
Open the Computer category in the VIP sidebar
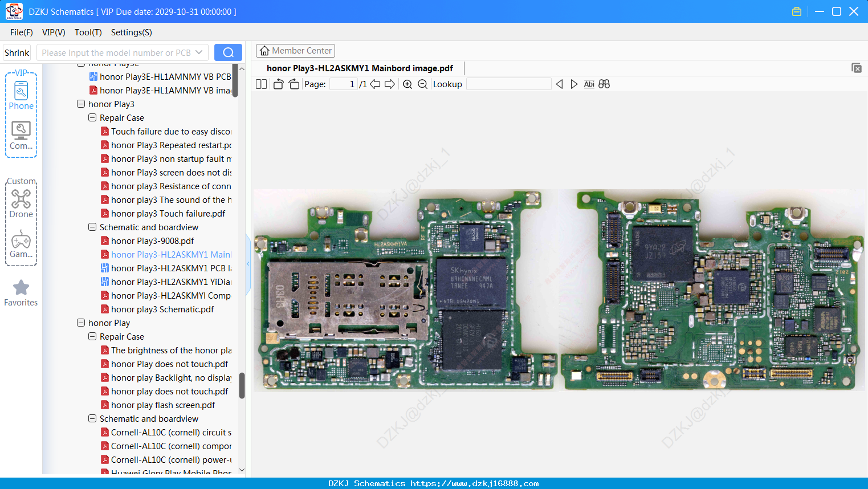(21, 136)
